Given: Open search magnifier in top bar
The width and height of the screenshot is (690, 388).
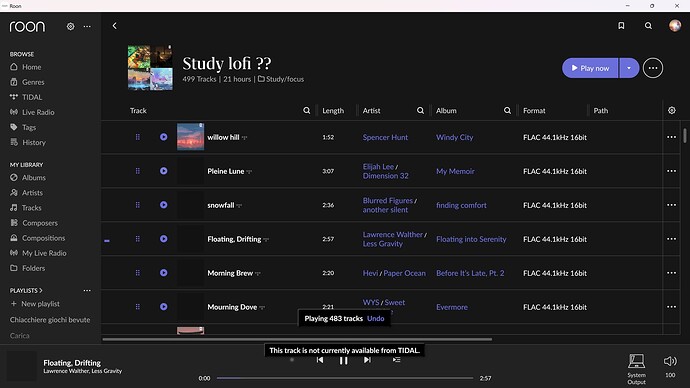Looking at the screenshot, I should point(648,26).
